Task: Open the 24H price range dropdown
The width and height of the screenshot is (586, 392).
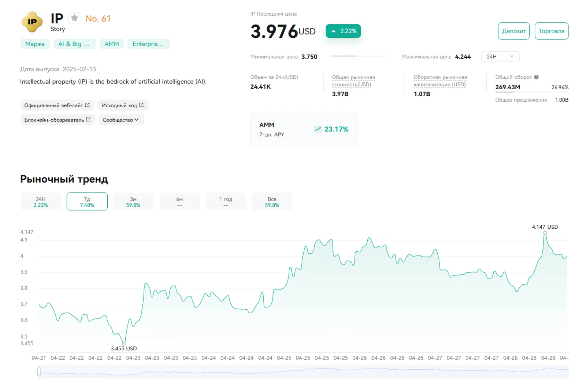Action: click(500, 56)
